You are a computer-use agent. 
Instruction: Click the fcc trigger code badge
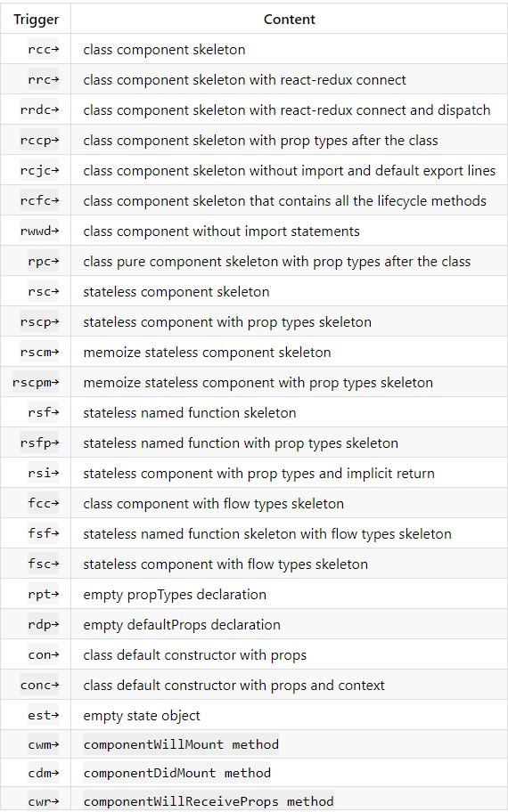coord(44,503)
